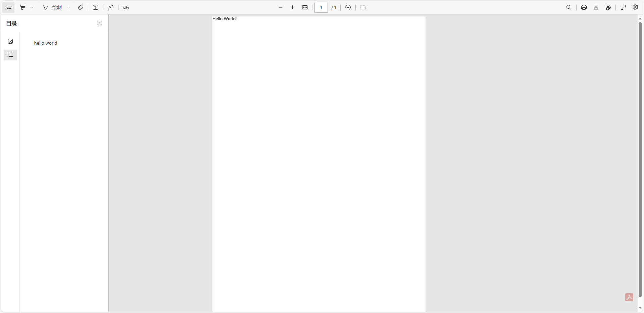Click the fit to width icon
The image size is (644, 313).
pyautogui.click(x=305, y=7)
